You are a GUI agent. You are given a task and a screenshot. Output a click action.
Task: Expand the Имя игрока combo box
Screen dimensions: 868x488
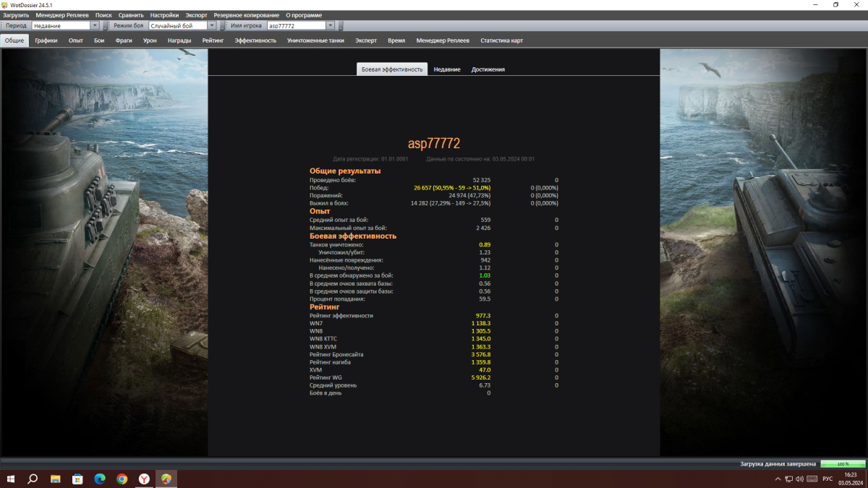(331, 25)
